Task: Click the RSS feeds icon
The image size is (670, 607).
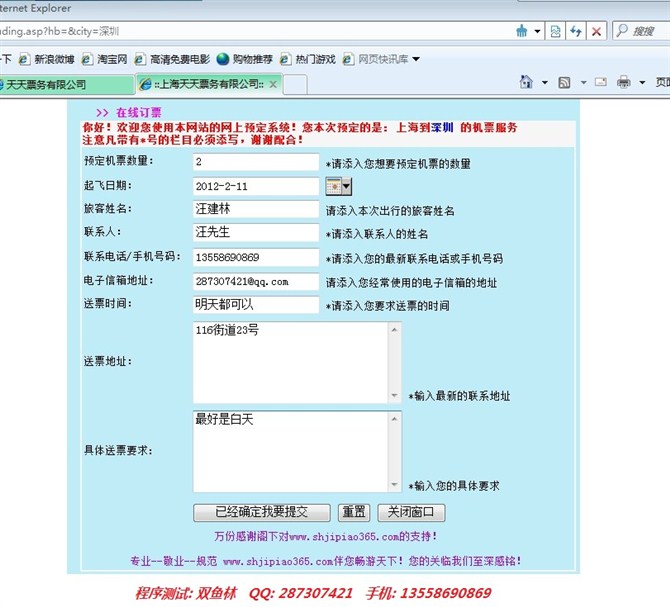Action: tap(564, 82)
